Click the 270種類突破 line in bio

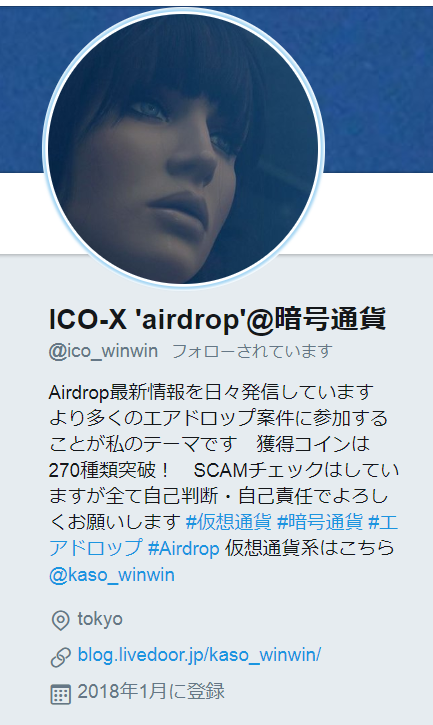pos(110,470)
